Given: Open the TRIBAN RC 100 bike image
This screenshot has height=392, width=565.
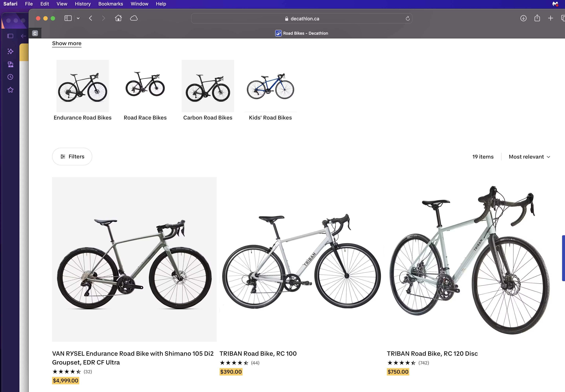Looking at the screenshot, I should (x=302, y=259).
